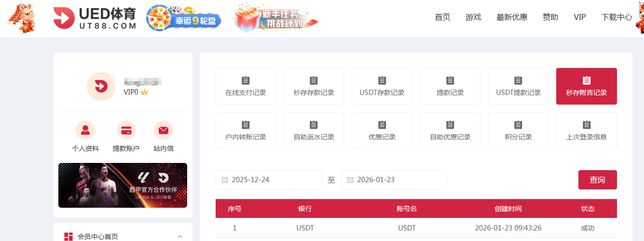Select the 秒存附言记录 tab
644x241 pixels.
pyautogui.click(x=587, y=86)
